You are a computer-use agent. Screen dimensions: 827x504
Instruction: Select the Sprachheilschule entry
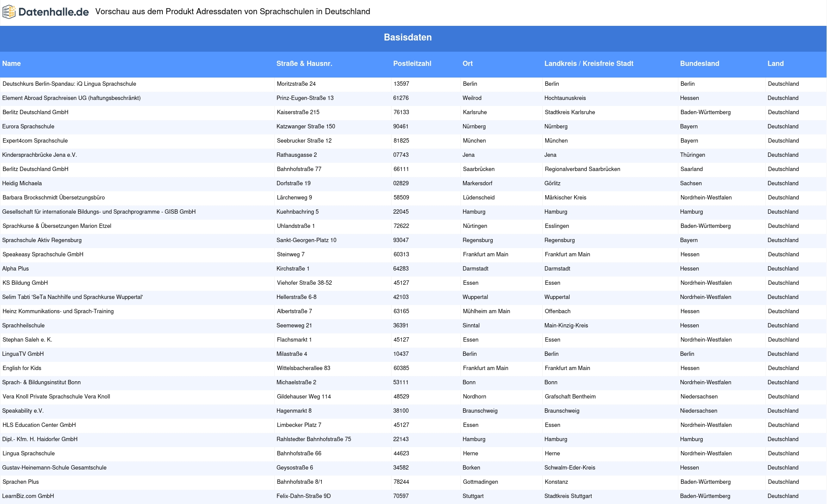click(23, 326)
